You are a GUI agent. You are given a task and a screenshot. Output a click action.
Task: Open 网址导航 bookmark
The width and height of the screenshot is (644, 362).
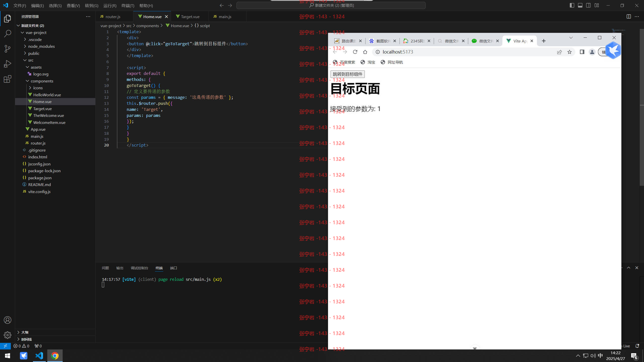pos(392,62)
